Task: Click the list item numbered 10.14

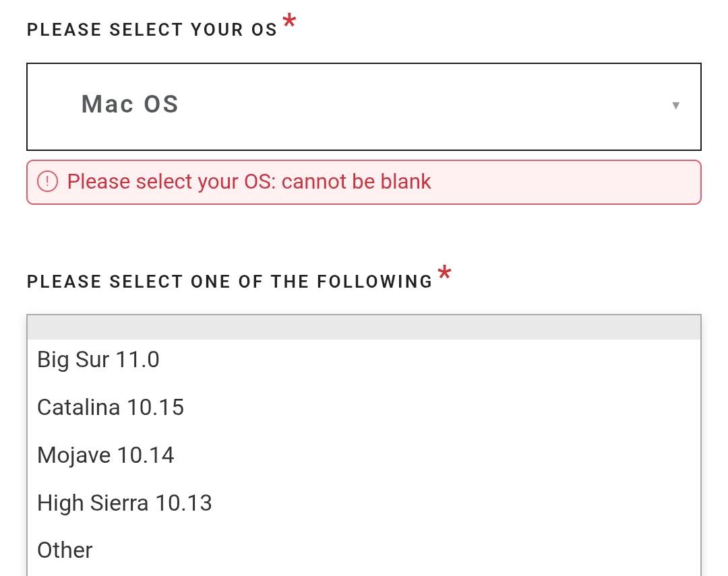Action: [106, 455]
